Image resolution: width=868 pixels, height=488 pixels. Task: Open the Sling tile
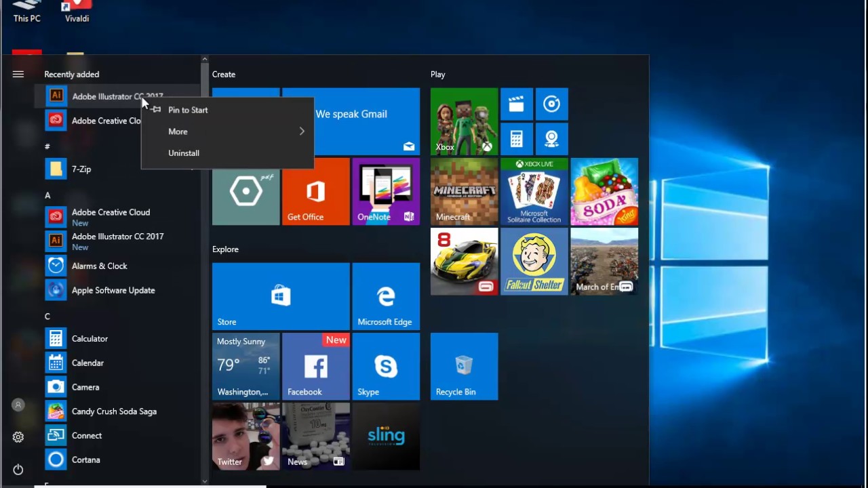click(x=386, y=436)
